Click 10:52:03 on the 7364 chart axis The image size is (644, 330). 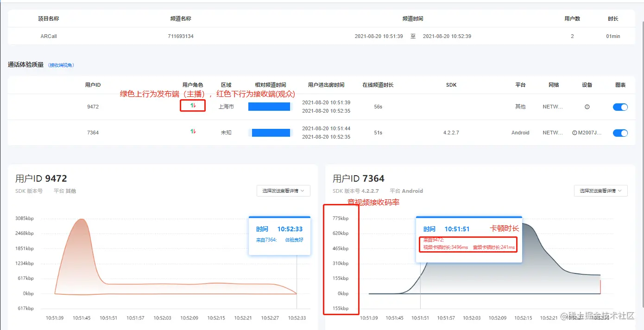tap(472, 318)
